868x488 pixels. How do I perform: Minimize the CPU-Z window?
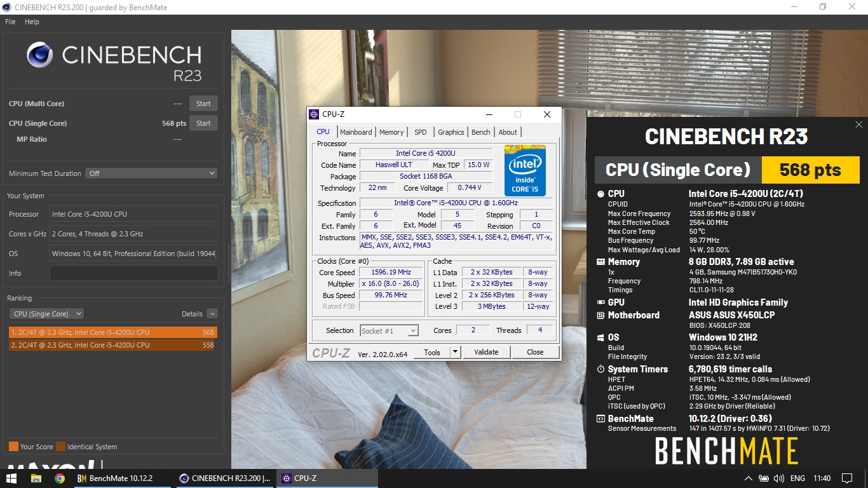(489, 114)
